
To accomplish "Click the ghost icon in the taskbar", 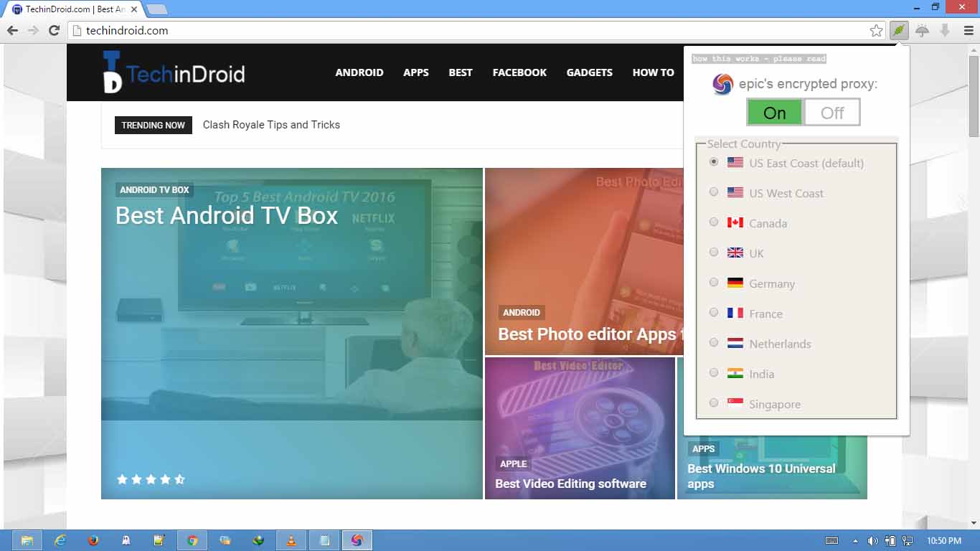I will click(x=126, y=540).
